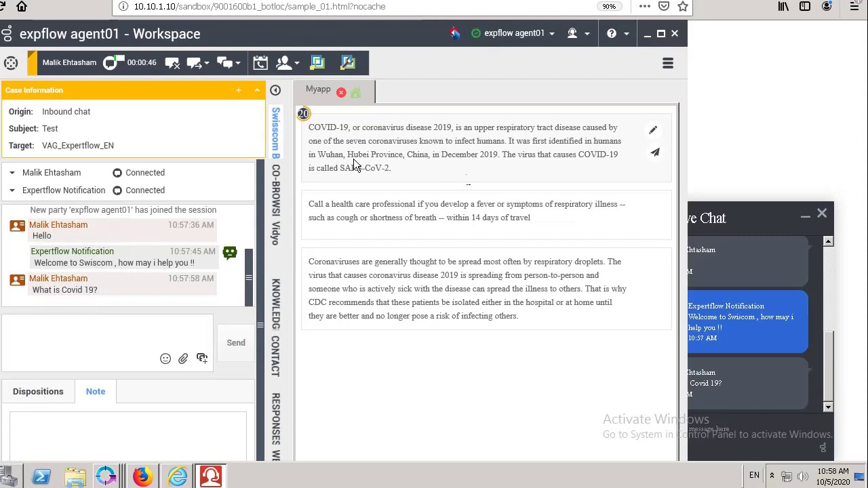Send COVID-19 answer using paper plane icon

[655, 152]
